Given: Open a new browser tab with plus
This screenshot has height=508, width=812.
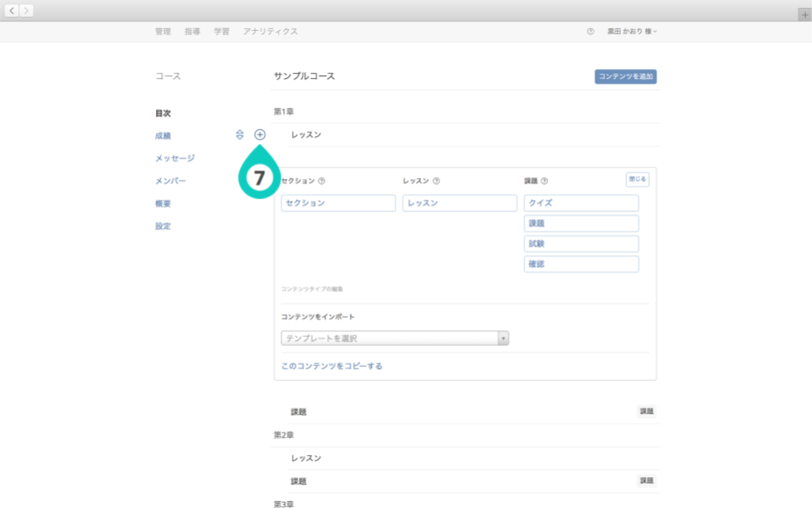Looking at the screenshot, I should click(x=804, y=14).
